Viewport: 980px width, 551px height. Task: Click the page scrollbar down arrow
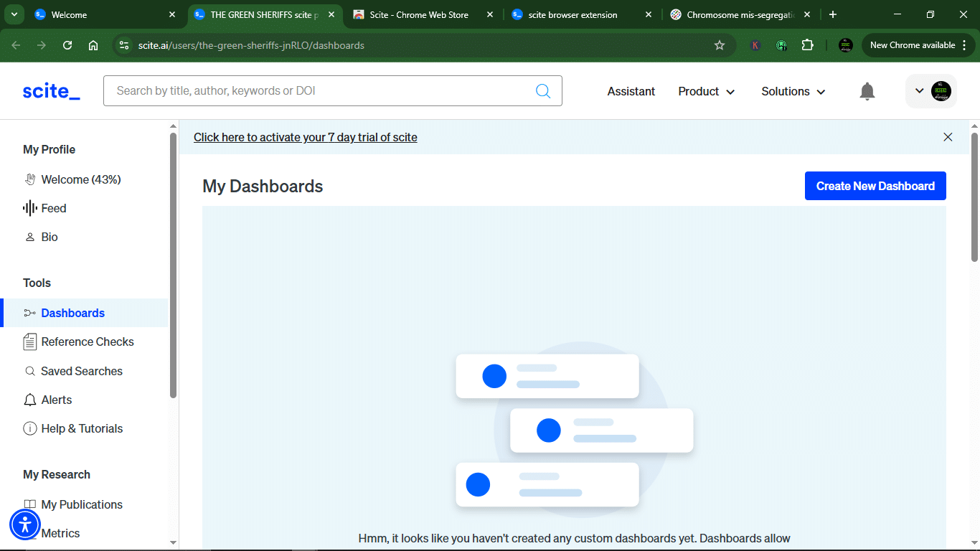click(x=974, y=545)
